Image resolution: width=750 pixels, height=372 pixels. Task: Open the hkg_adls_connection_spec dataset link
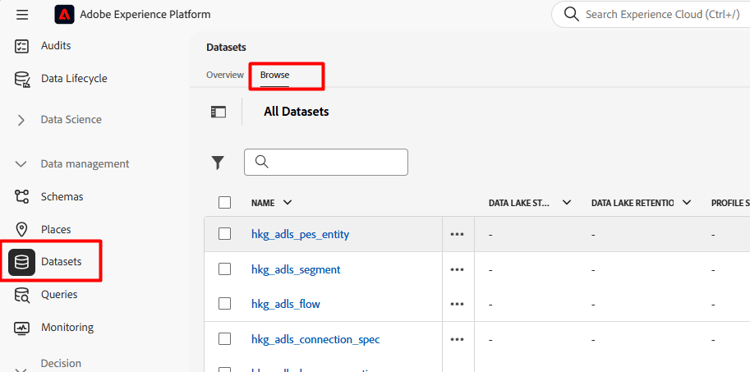point(316,339)
